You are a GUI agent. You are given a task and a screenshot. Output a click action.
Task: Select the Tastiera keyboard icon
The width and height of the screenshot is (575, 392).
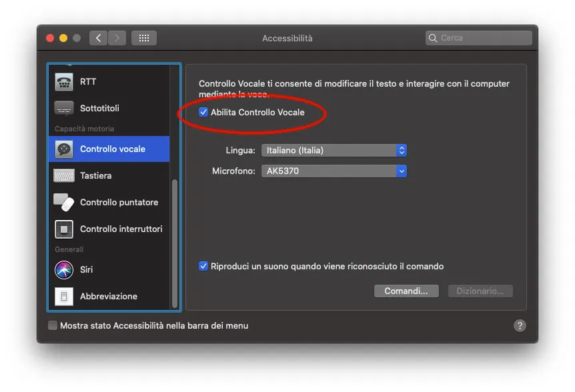(x=63, y=175)
